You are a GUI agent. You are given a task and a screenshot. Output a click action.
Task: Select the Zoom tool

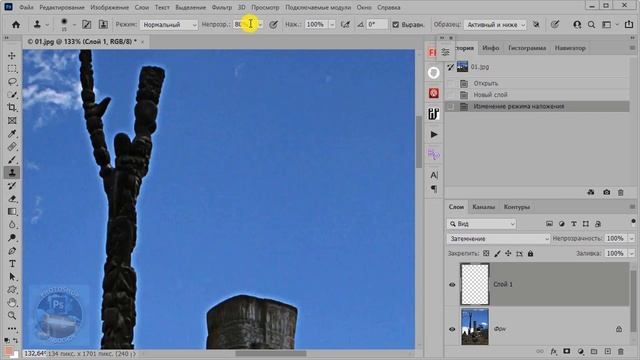[12, 316]
